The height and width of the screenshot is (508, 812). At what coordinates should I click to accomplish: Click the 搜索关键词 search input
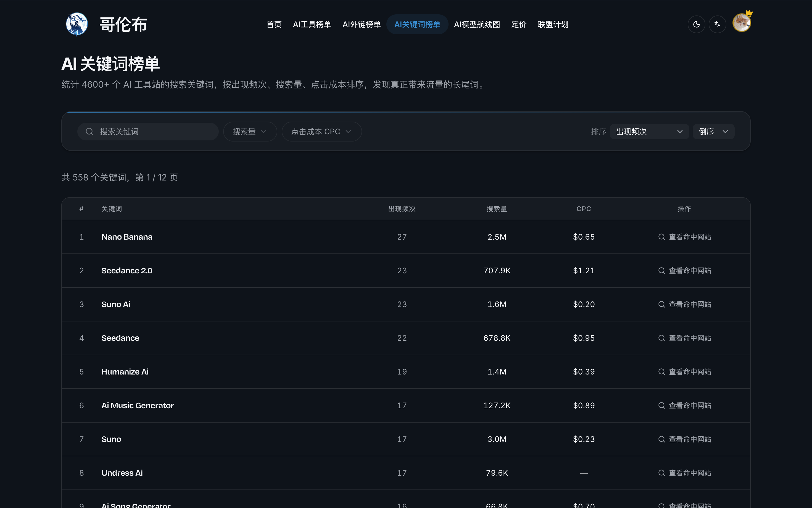(148, 131)
